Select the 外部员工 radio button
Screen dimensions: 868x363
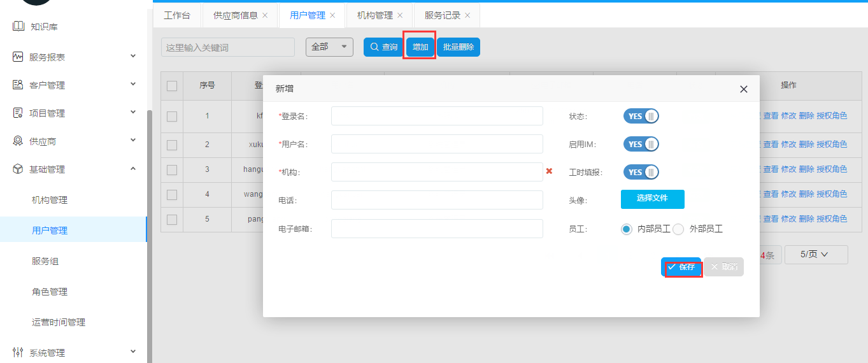(678, 229)
